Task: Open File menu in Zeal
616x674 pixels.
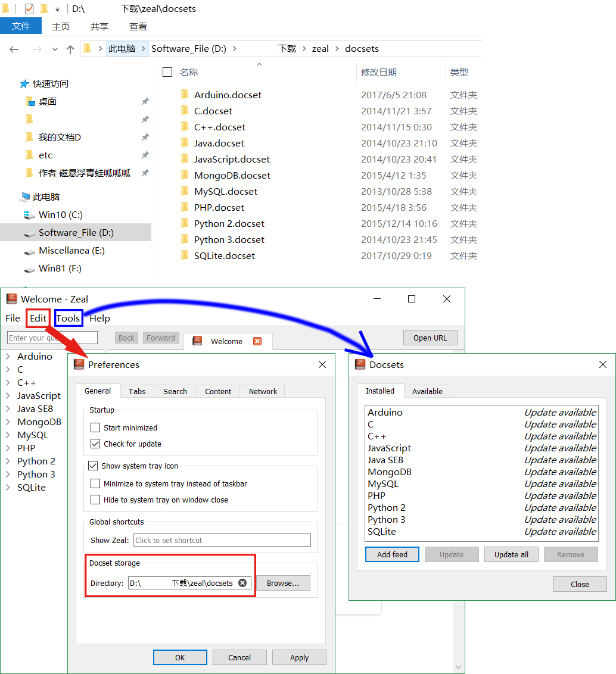Action: point(13,318)
